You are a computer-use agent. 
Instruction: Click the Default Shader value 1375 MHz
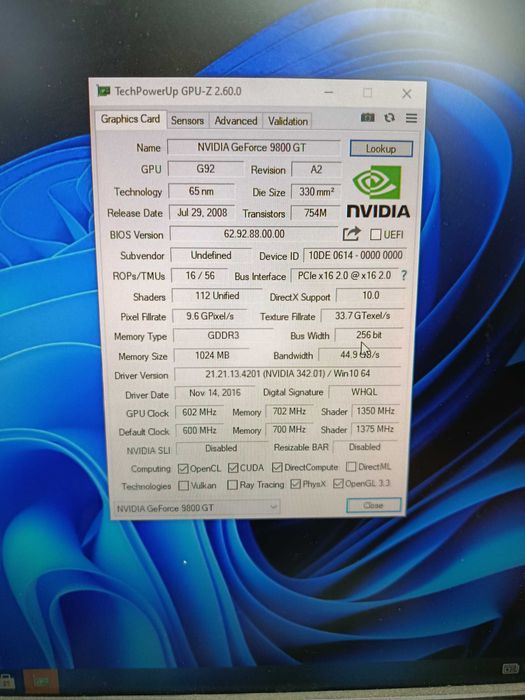pos(375,429)
